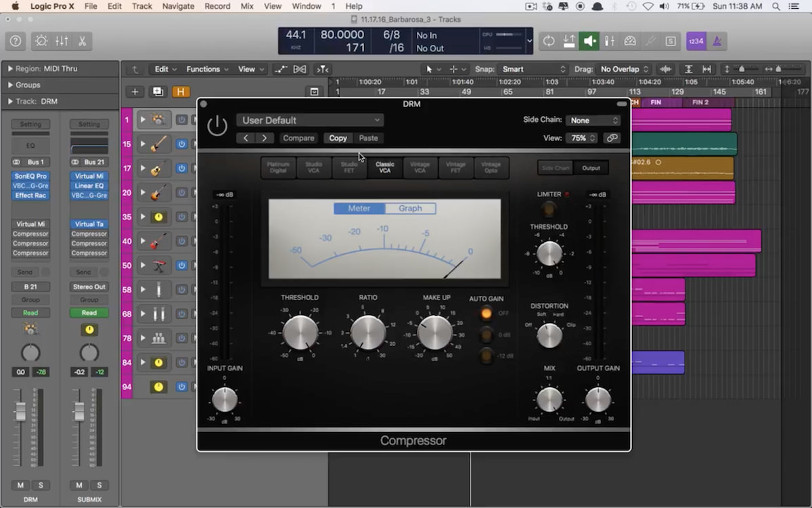Open the Navigate menu in menu bar
This screenshot has width=812, height=508.
pyautogui.click(x=179, y=6)
